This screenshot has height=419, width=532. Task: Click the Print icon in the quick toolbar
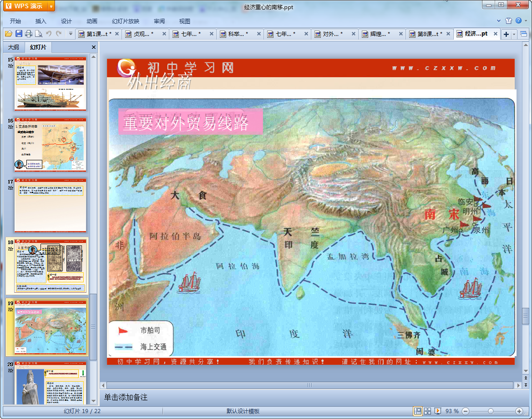(29, 34)
